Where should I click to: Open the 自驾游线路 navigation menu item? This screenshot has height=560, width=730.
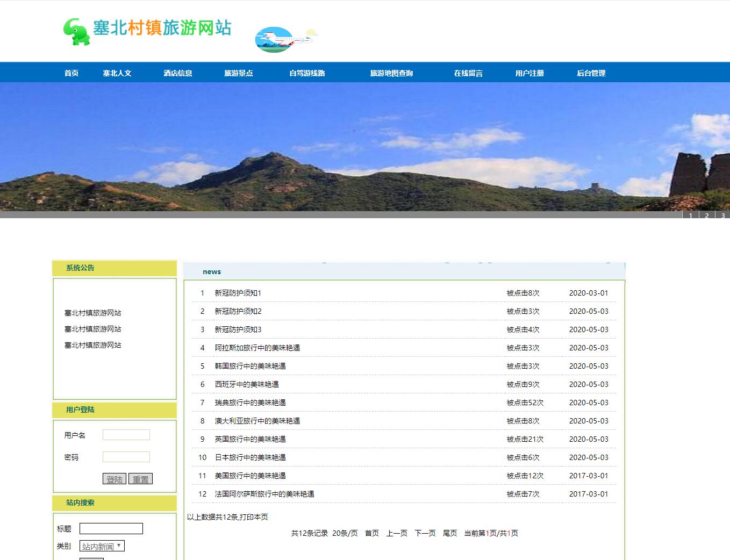click(308, 73)
